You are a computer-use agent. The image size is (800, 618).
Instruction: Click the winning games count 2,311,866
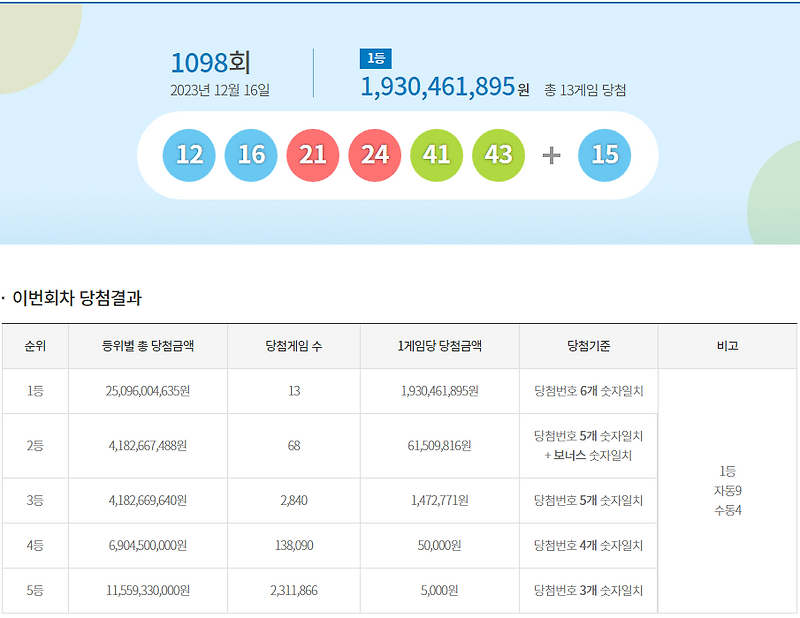point(294,590)
